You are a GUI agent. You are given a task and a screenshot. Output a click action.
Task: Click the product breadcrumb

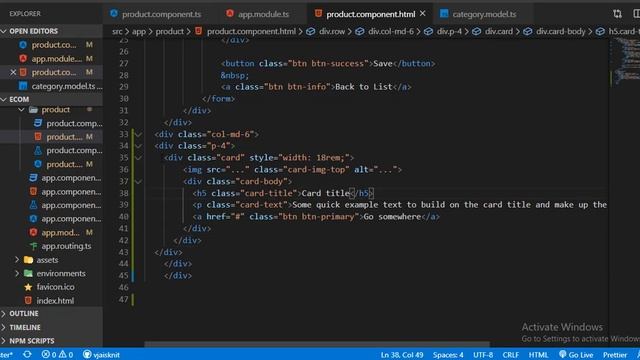tap(169, 31)
